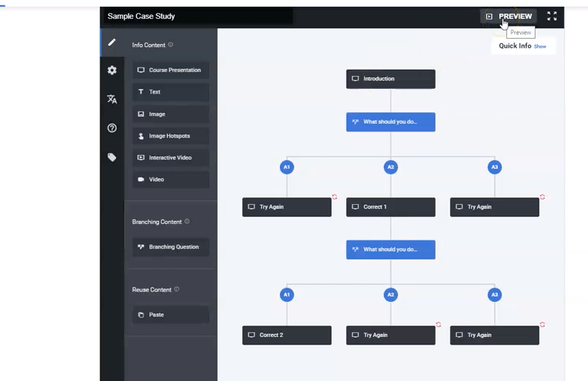Click the Preview button

click(x=508, y=16)
